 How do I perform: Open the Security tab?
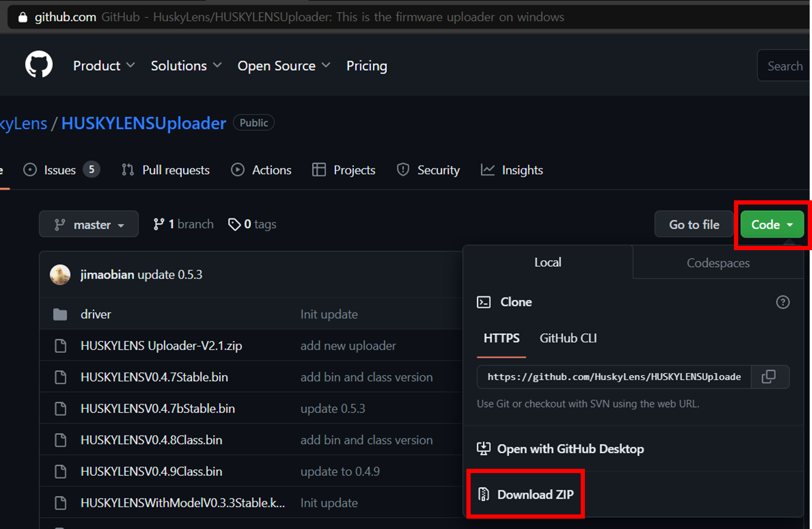(x=428, y=170)
